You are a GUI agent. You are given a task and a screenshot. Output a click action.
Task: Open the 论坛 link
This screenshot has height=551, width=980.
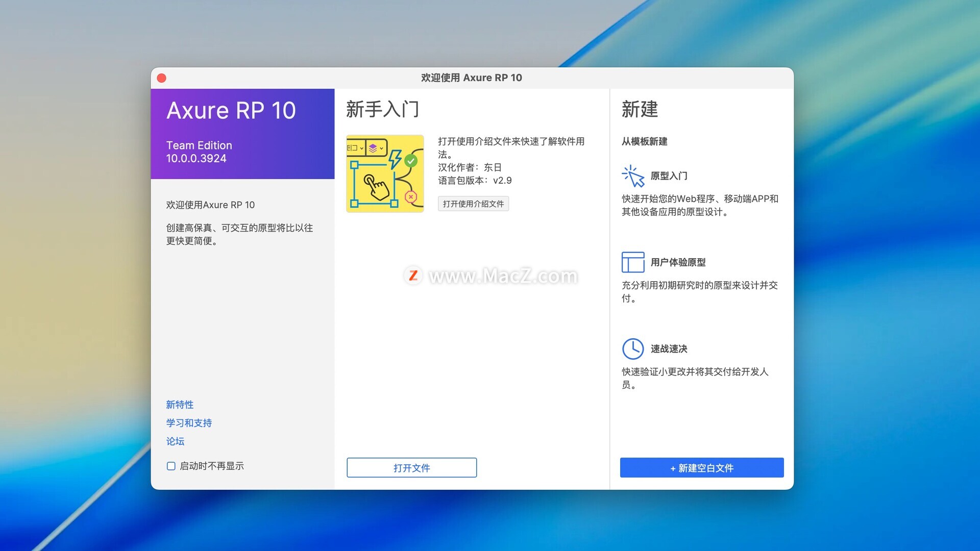coord(175,441)
